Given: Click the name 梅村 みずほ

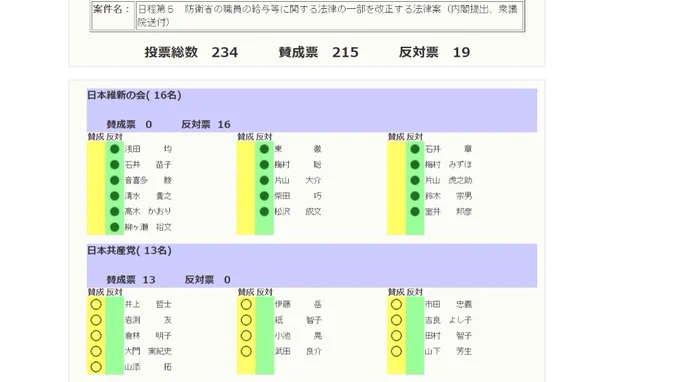Looking at the screenshot, I should (x=448, y=165).
